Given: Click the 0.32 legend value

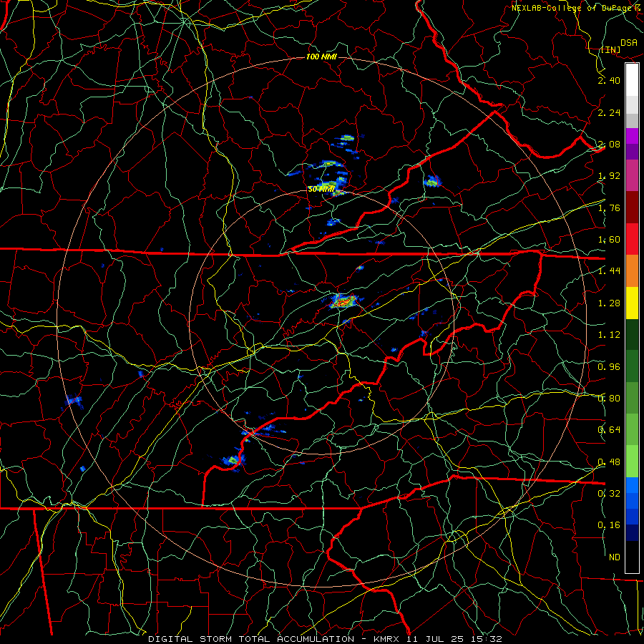Looking at the screenshot, I should 609,494.
